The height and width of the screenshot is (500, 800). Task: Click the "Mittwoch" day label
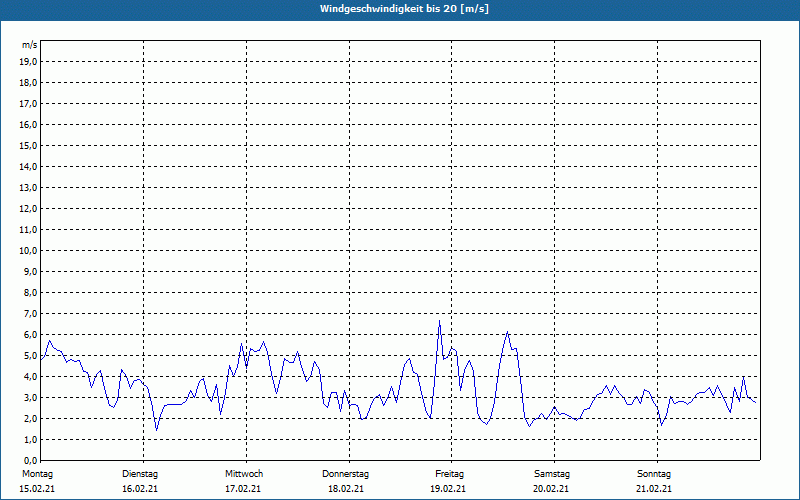click(244, 474)
